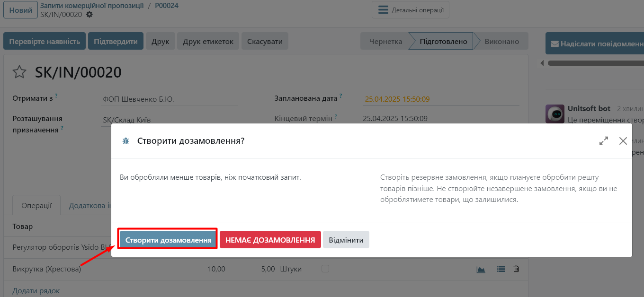Open the P00024 breadcrumb link
Viewport: 644px width, 297px height.
(x=167, y=6)
